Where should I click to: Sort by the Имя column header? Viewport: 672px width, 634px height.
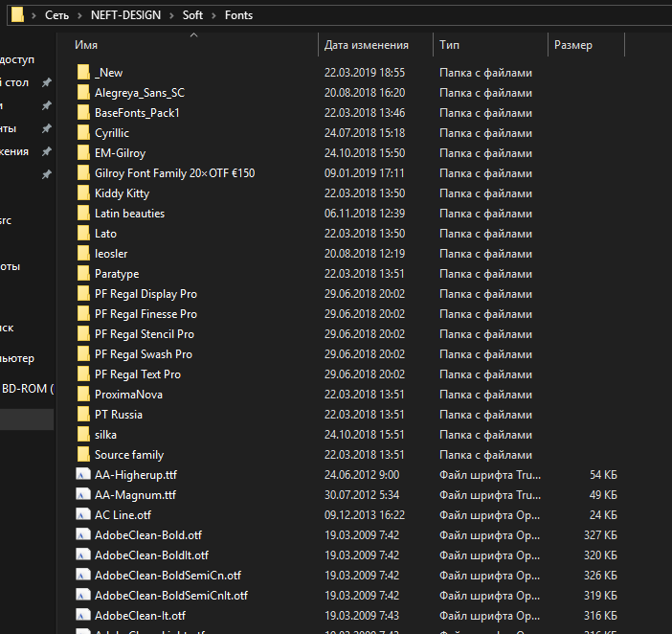coord(86,45)
